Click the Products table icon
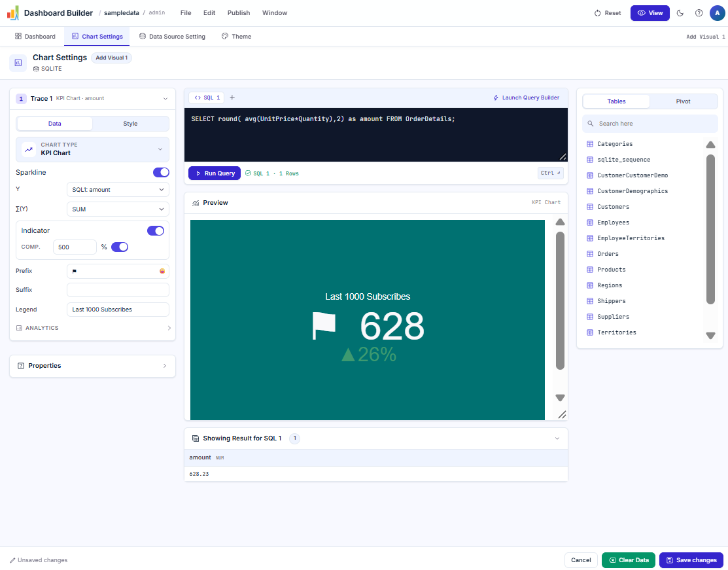The width and height of the screenshot is (728, 570). point(590,270)
